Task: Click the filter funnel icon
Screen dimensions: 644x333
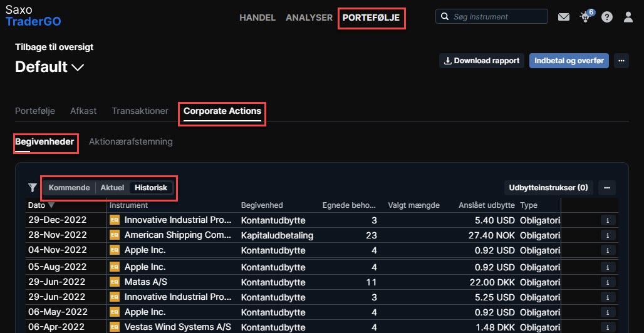Action: tap(33, 188)
